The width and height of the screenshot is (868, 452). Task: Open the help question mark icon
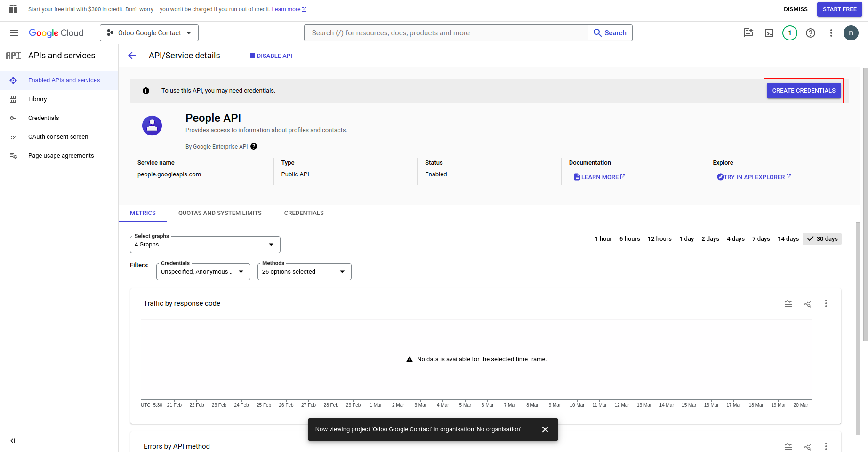click(811, 33)
